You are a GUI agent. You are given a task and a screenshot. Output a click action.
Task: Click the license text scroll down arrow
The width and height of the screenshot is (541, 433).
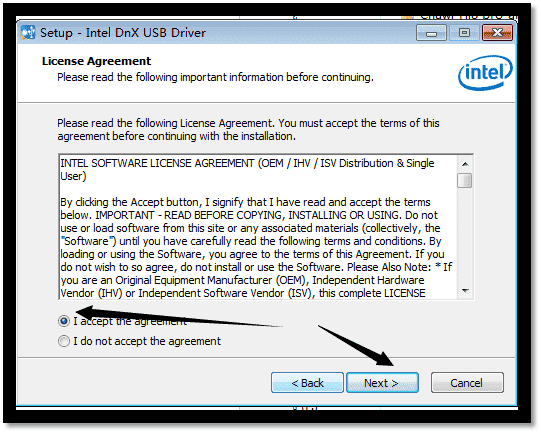[465, 291]
